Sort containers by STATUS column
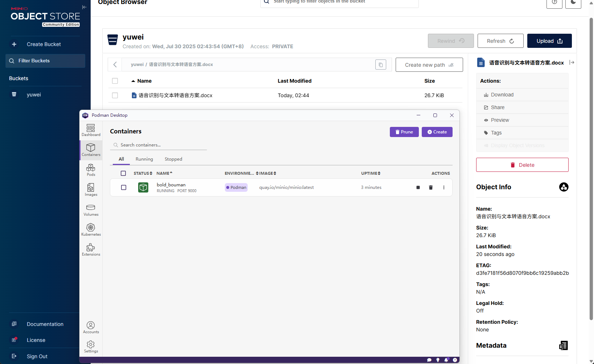Image resolution: width=594 pixels, height=364 pixels. coord(143,173)
